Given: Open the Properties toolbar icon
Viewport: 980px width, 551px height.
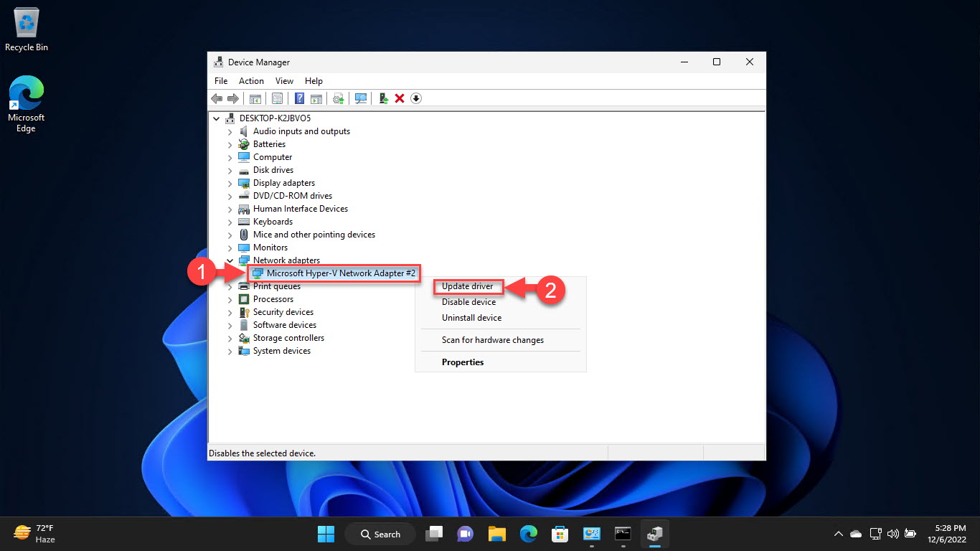Looking at the screenshot, I should [278, 98].
